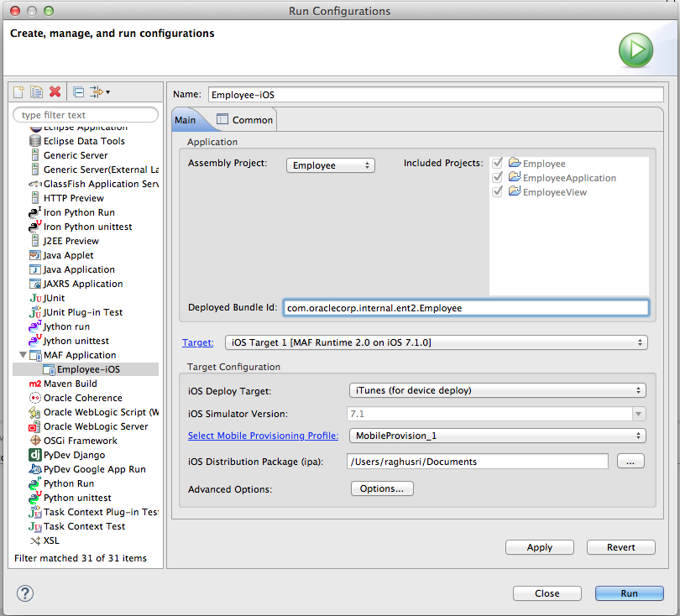Switch to the Main tab
Viewport: 680px width, 616px height.
pyautogui.click(x=186, y=120)
